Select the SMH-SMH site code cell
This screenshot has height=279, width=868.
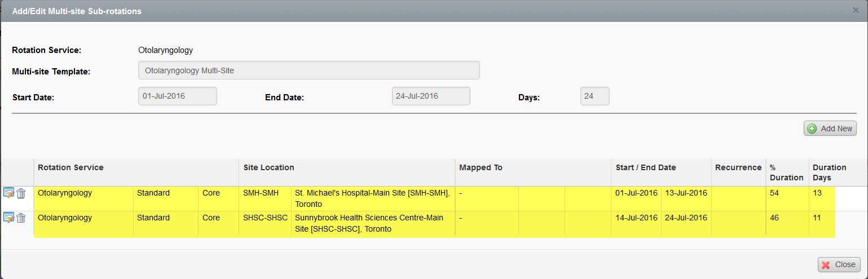coord(261,193)
